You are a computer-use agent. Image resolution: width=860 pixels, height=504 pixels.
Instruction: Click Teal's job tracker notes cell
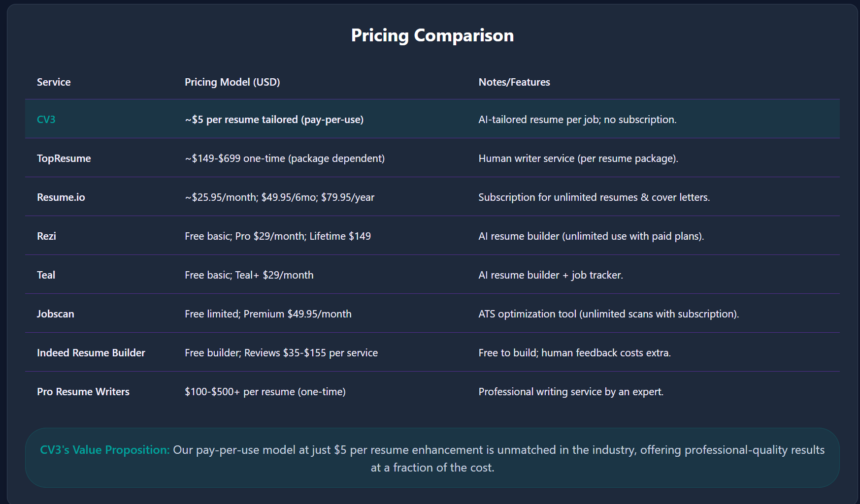(550, 275)
